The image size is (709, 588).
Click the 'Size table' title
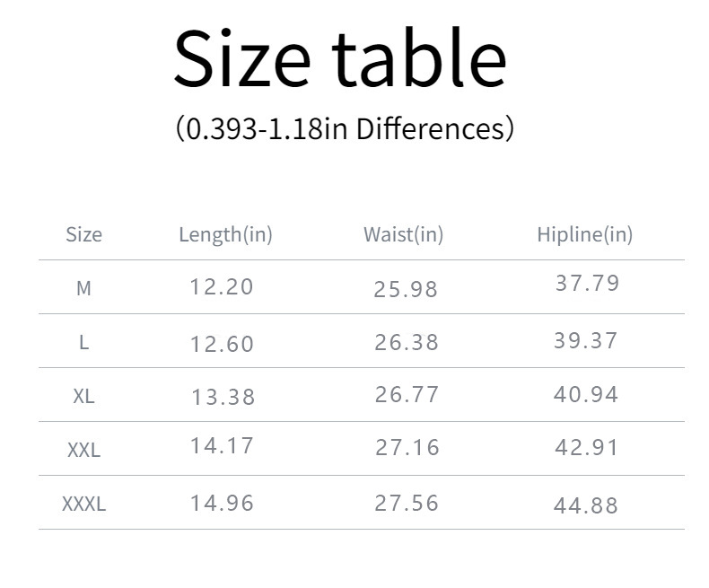tap(340, 58)
